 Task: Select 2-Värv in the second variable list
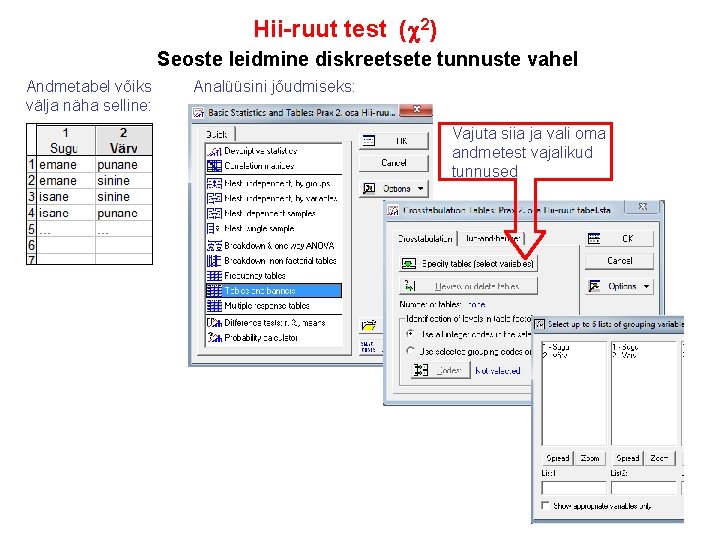click(x=624, y=354)
